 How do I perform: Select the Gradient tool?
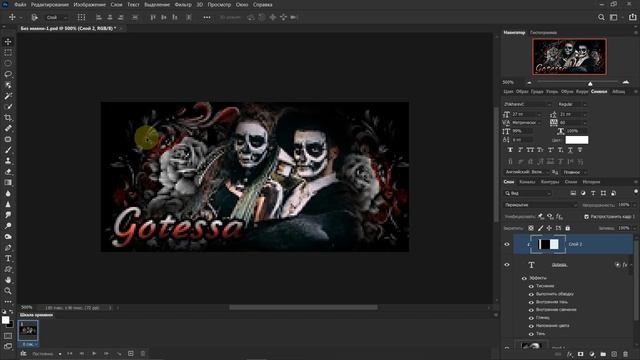click(8, 182)
